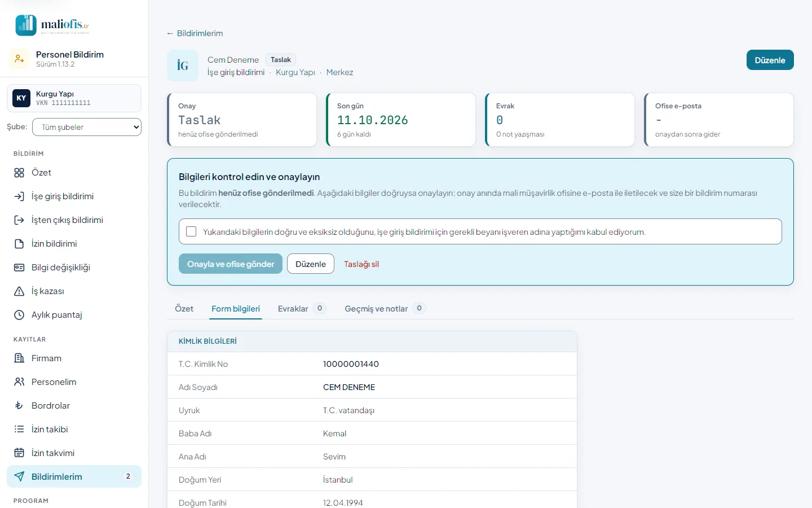Image resolution: width=812 pixels, height=508 pixels.
Task: Open the Geçmiş ve notlar tab
Action: 385,309
